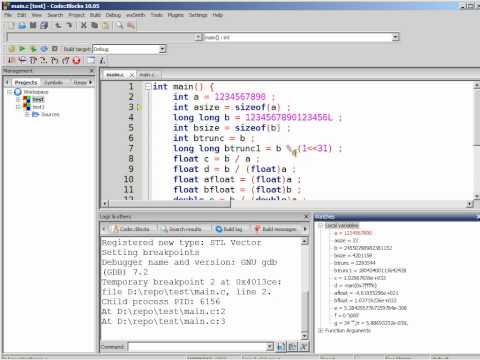Paste using the clipboard toolbar icon
The width and height of the screenshot is (480, 360).
(105, 25)
